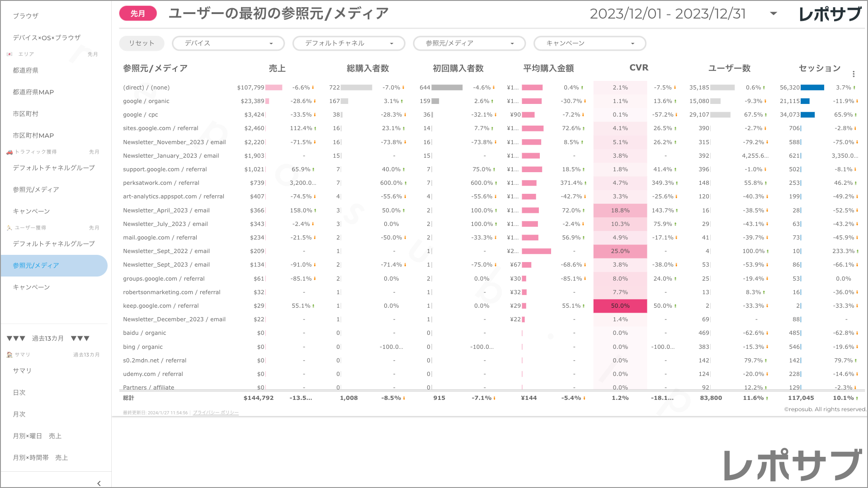
Task: Click the サマリ section house icon
Action: pyautogui.click(x=9, y=355)
